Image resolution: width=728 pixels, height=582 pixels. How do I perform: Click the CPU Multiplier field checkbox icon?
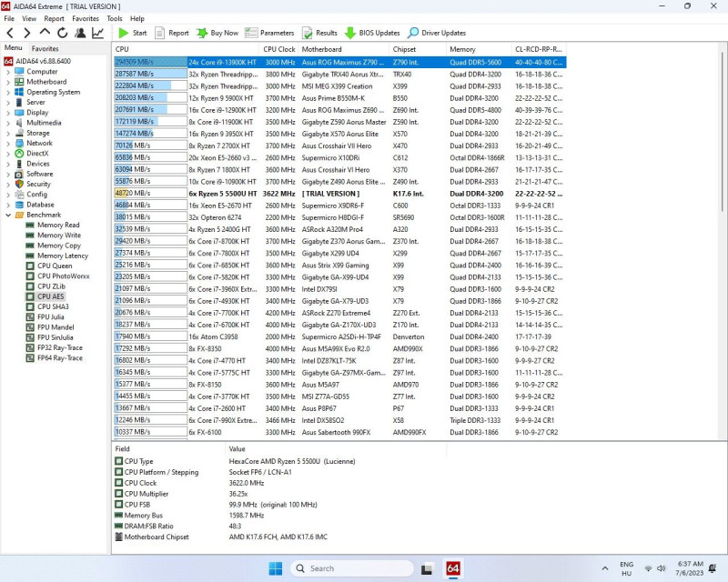pos(119,494)
